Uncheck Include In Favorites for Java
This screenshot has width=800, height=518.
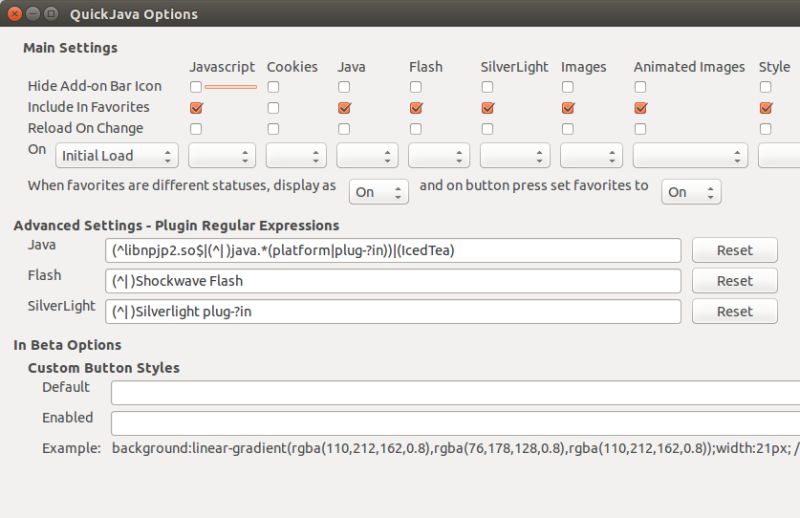click(x=344, y=108)
